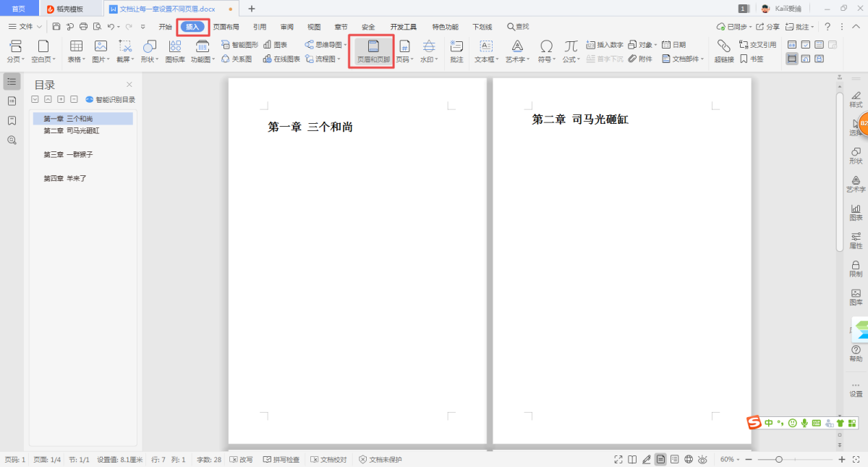Insert an 附件 attachment
The image size is (868, 467).
pyautogui.click(x=640, y=59)
